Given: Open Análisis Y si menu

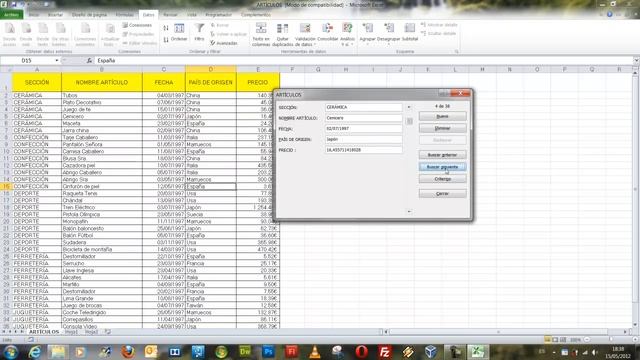Looking at the screenshot, I should (347, 34).
